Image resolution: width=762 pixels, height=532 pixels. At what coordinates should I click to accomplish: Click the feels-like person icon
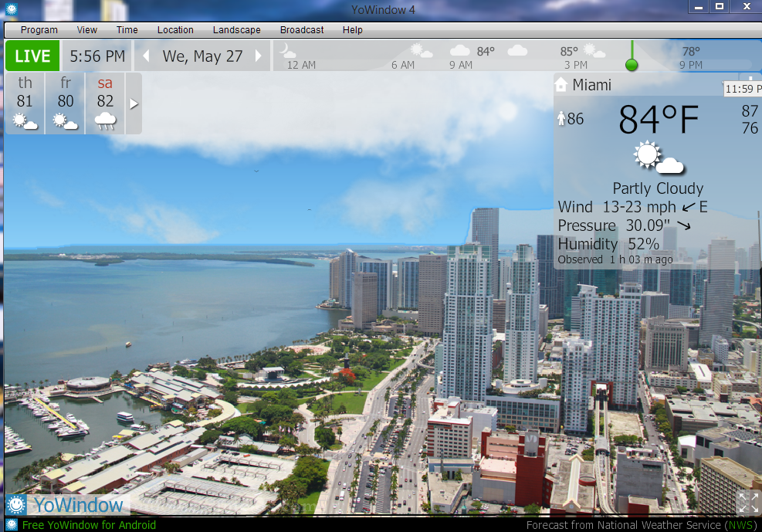pos(561,119)
